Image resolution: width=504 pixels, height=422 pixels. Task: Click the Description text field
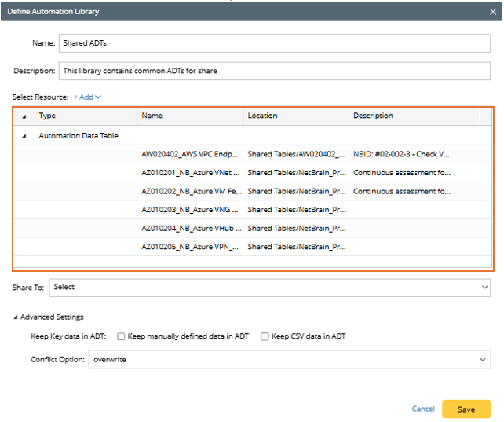[276, 71]
